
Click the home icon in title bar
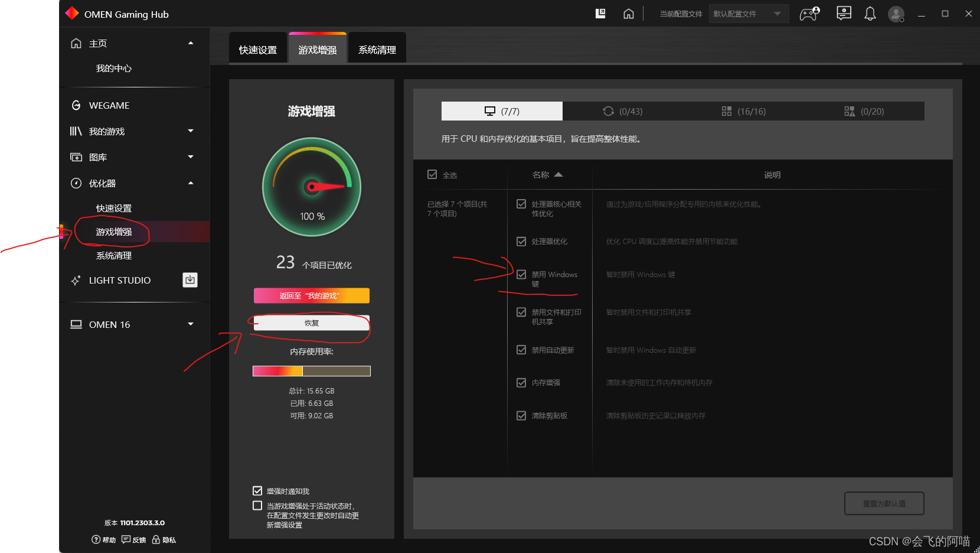pyautogui.click(x=629, y=14)
